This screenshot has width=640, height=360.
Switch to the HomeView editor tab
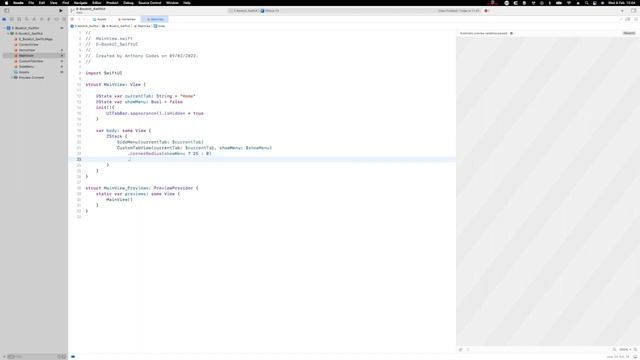pos(127,19)
